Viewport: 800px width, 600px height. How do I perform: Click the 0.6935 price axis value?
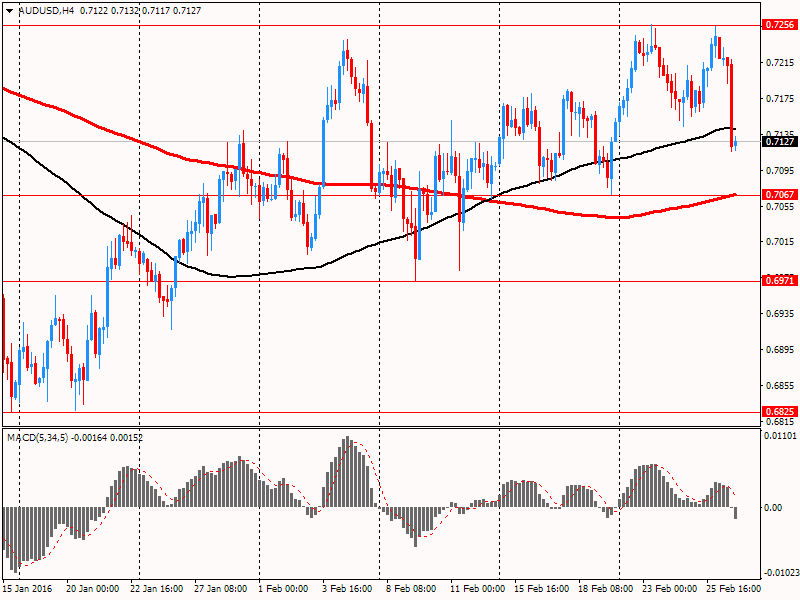point(778,314)
